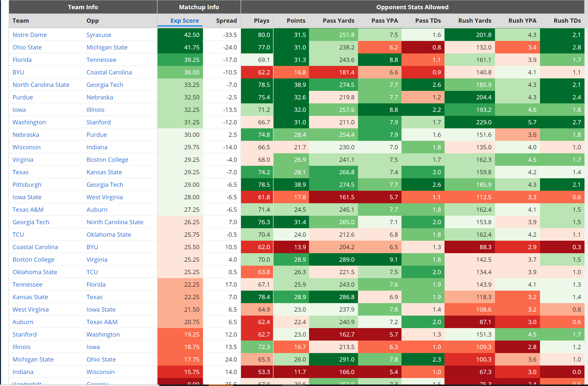This screenshot has width=588, height=386.
Task: Open Boston College in the Opp column
Action: (x=107, y=160)
